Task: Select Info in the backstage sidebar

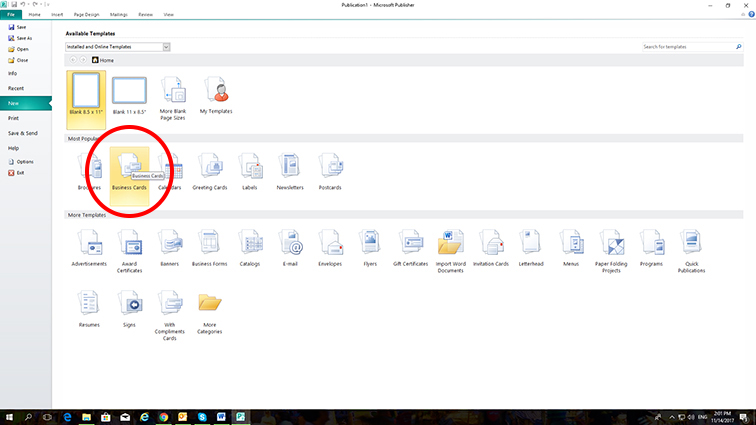Action: (13, 73)
